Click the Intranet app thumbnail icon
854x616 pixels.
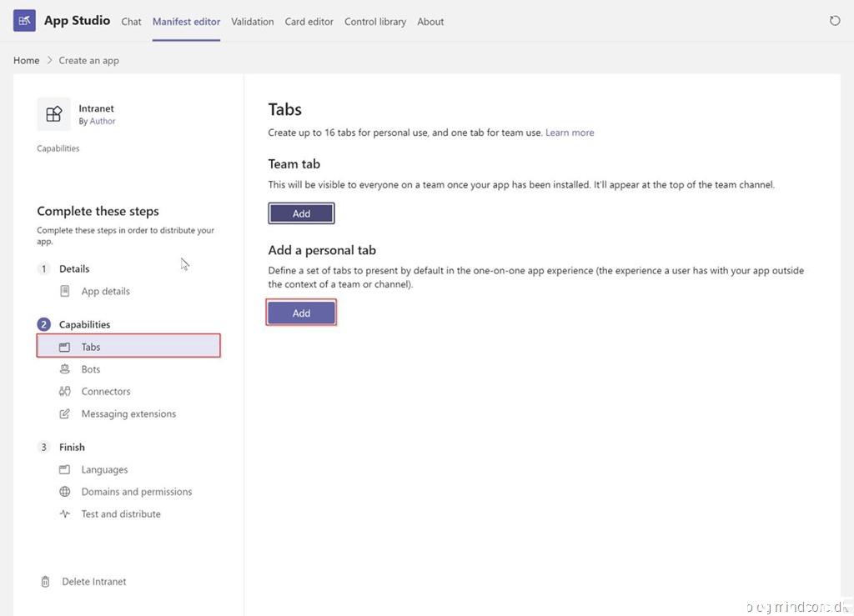[54, 114]
